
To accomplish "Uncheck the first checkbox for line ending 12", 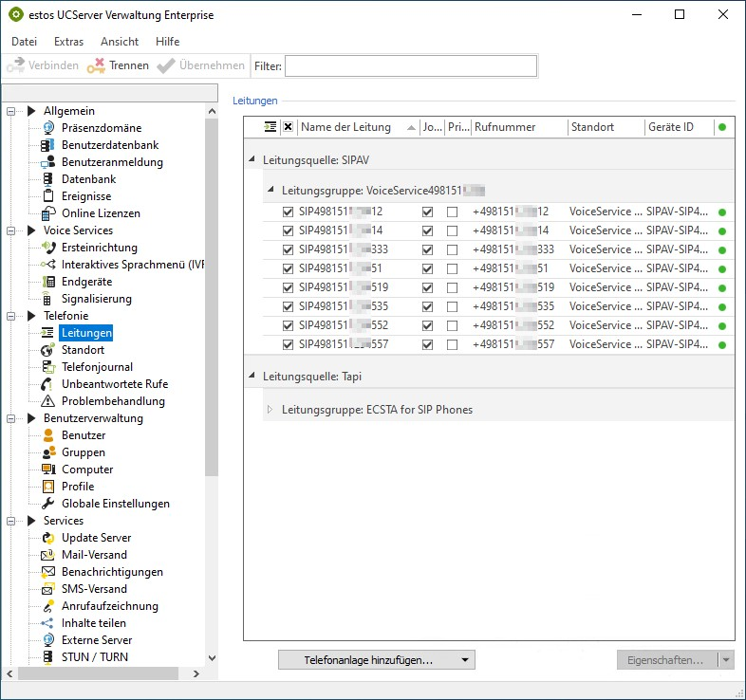I will pyautogui.click(x=288, y=212).
